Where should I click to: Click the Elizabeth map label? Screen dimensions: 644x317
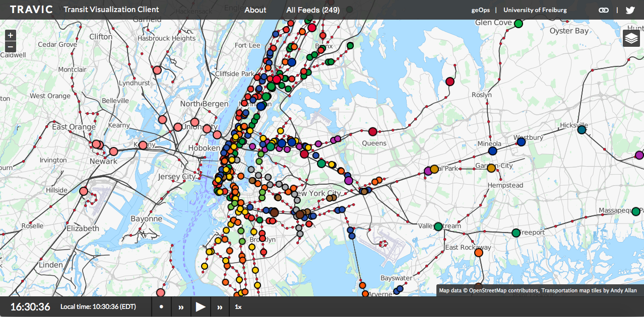83,228
